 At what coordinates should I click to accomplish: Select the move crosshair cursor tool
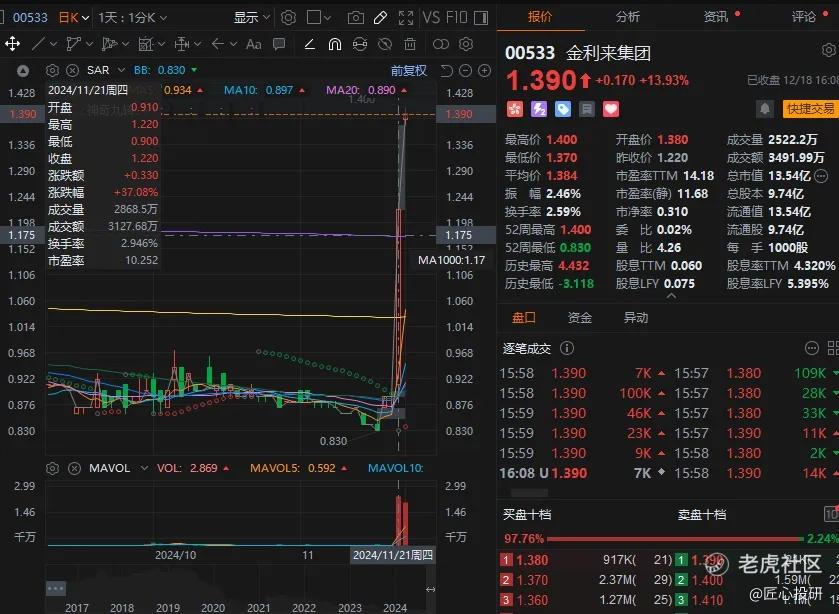coord(12,44)
